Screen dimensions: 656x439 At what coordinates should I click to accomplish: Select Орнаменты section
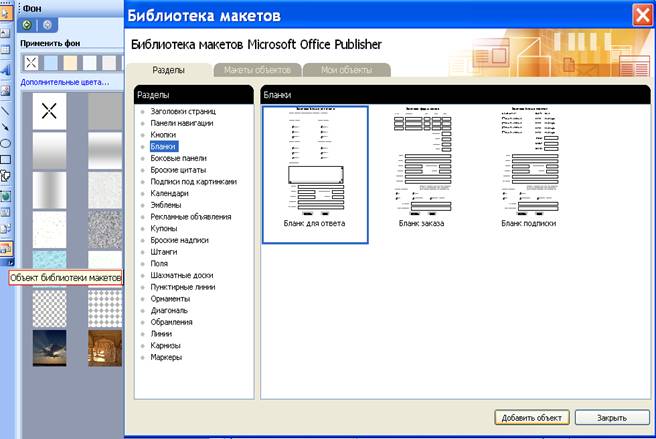170,299
